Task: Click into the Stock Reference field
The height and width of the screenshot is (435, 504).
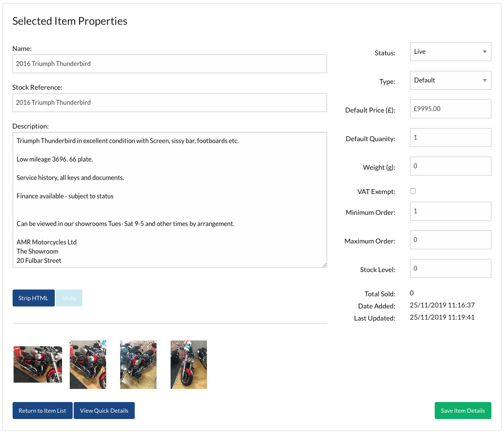Action: click(x=170, y=103)
